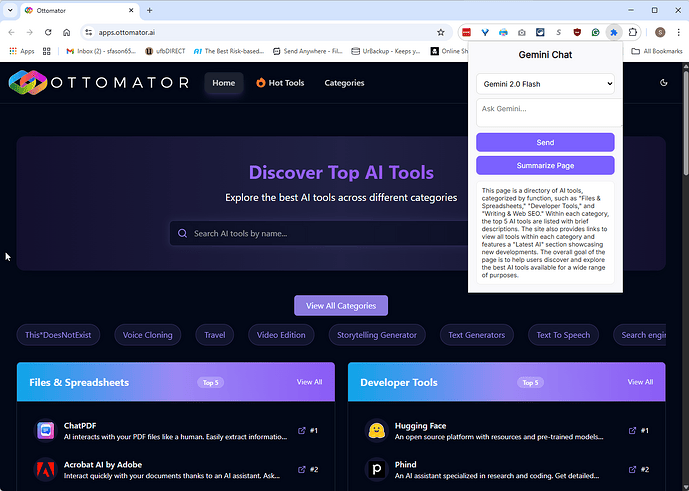Viewport: 689px width, 491px height.
Task: Open View All for Developer Tools
Action: tap(640, 382)
